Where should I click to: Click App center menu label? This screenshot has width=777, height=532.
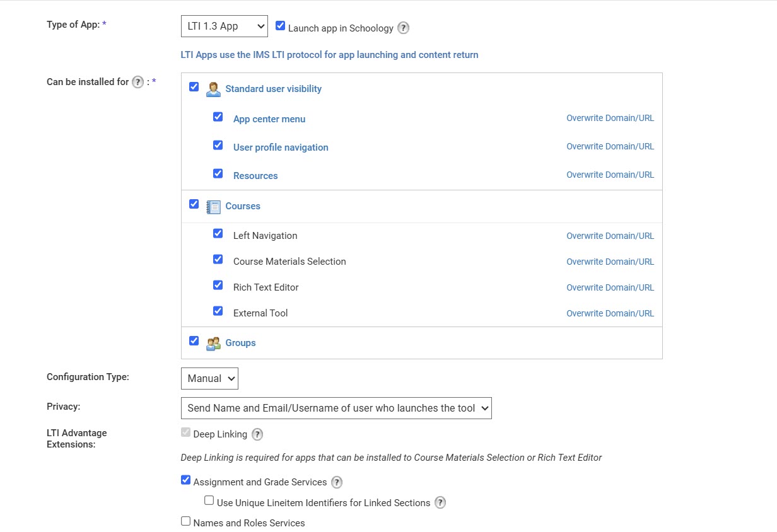[269, 119]
